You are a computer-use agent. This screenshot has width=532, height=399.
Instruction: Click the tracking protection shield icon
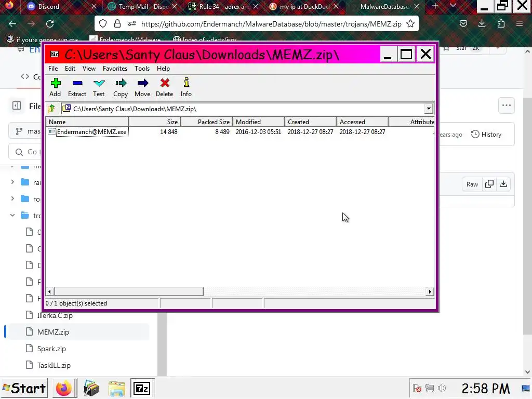pos(103,24)
